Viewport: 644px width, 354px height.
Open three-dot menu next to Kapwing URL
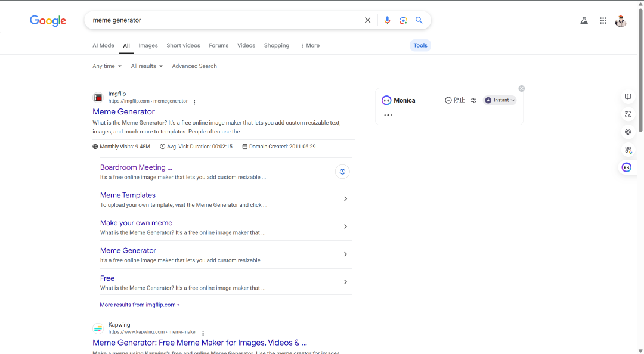click(203, 333)
